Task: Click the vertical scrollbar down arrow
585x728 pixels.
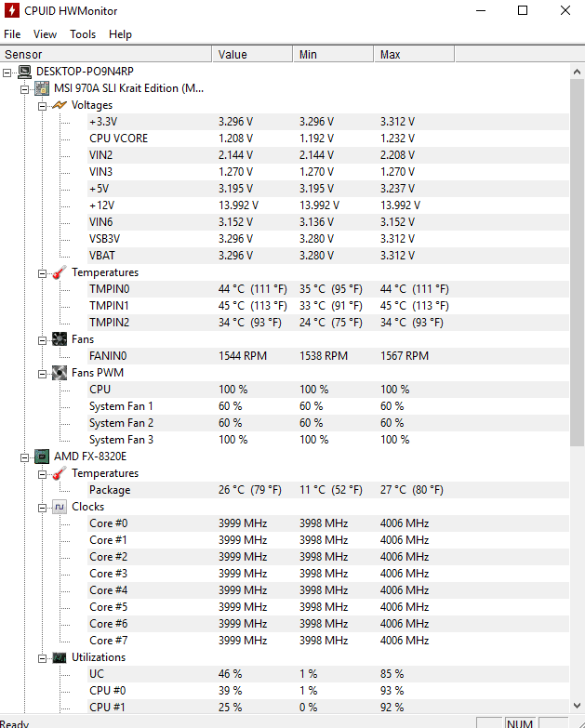Action: (578, 706)
